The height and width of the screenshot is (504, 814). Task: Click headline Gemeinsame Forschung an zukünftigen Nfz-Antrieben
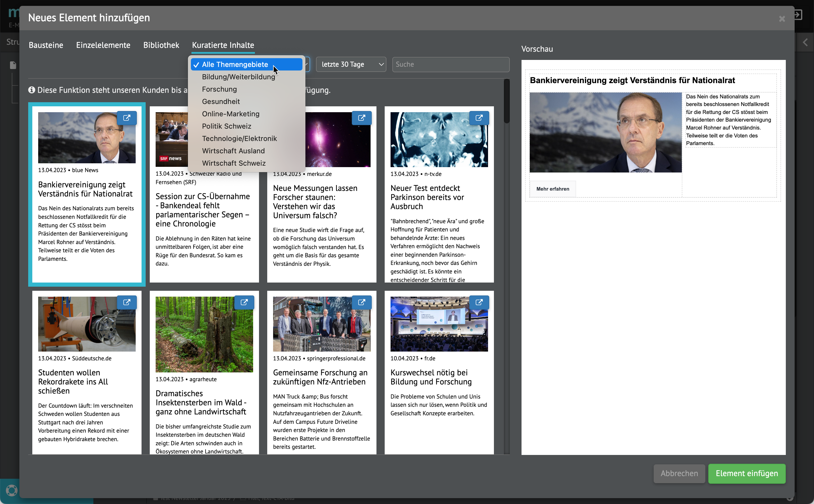tap(320, 377)
